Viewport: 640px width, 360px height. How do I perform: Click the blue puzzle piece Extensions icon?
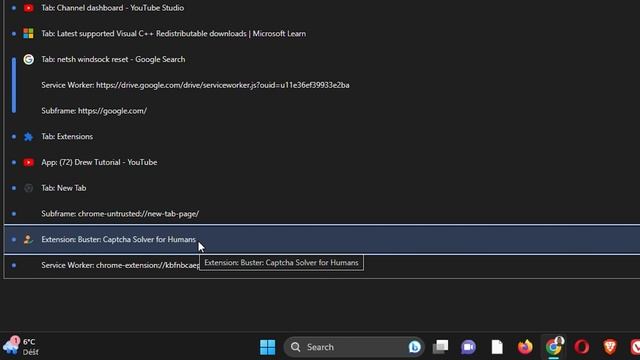pyautogui.click(x=29, y=137)
